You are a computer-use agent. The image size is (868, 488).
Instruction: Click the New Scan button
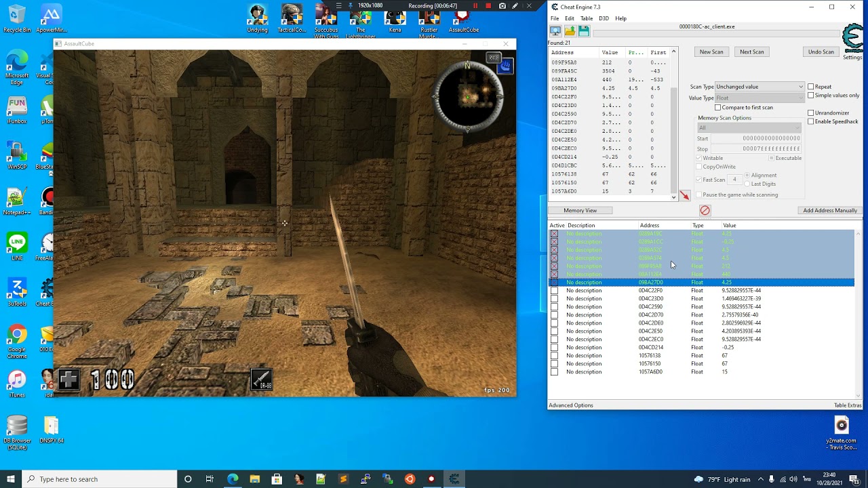(x=711, y=52)
